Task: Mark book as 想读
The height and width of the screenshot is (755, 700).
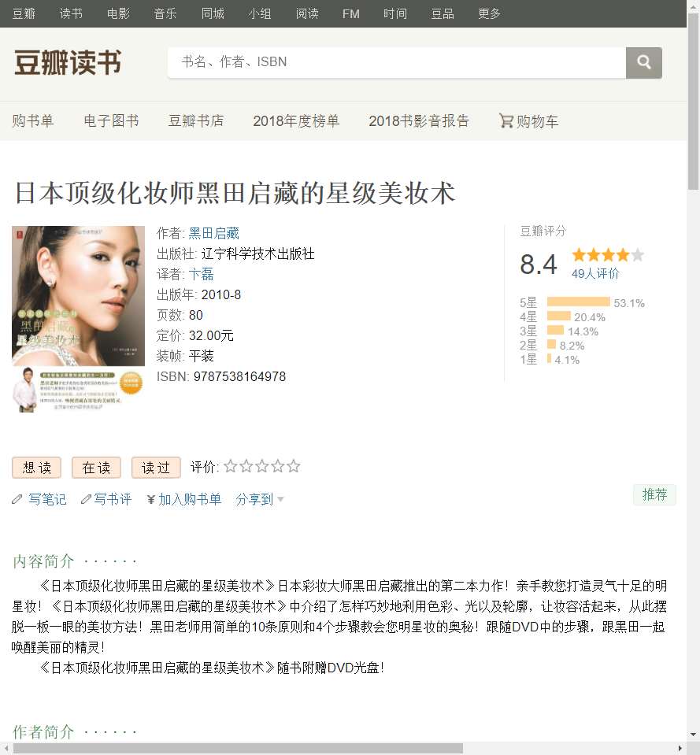Action: (x=37, y=468)
